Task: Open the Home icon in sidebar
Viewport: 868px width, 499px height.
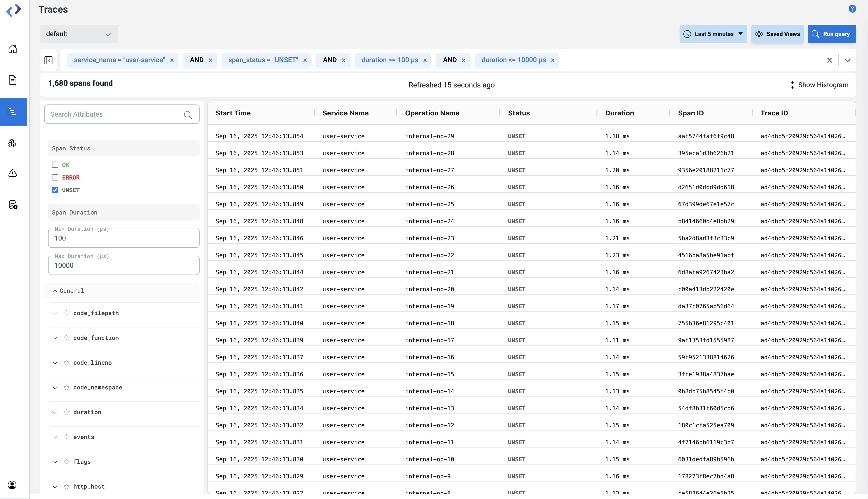Action: [x=13, y=49]
